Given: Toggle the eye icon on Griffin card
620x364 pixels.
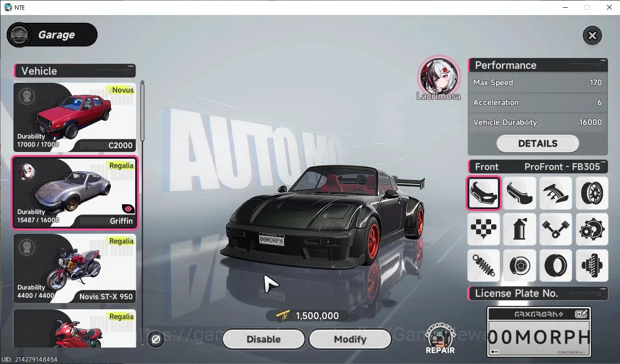Looking at the screenshot, I should (x=128, y=209).
